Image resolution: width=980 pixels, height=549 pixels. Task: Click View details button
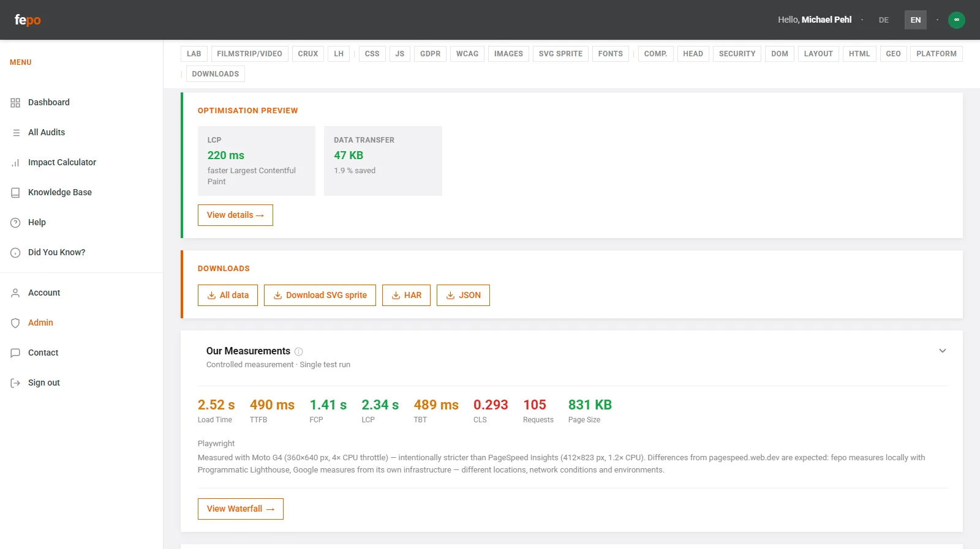pyautogui.click(x=235, y=215)
